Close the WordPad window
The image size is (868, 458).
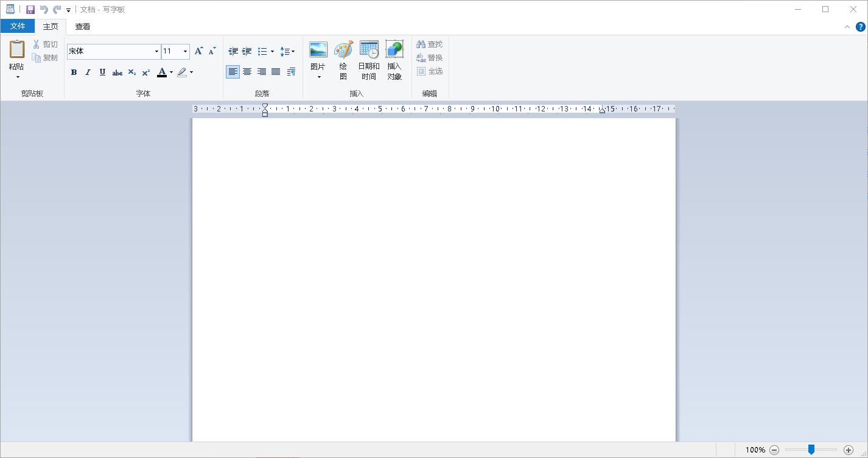pos(853,9)
